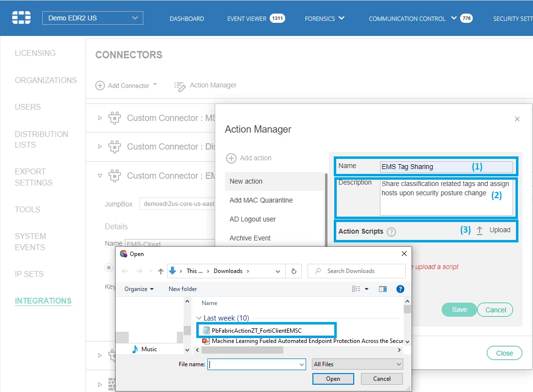Viewport: 533px width, 392px height.
Task: Change view with the view options icon
Action: tap(356, 289)
